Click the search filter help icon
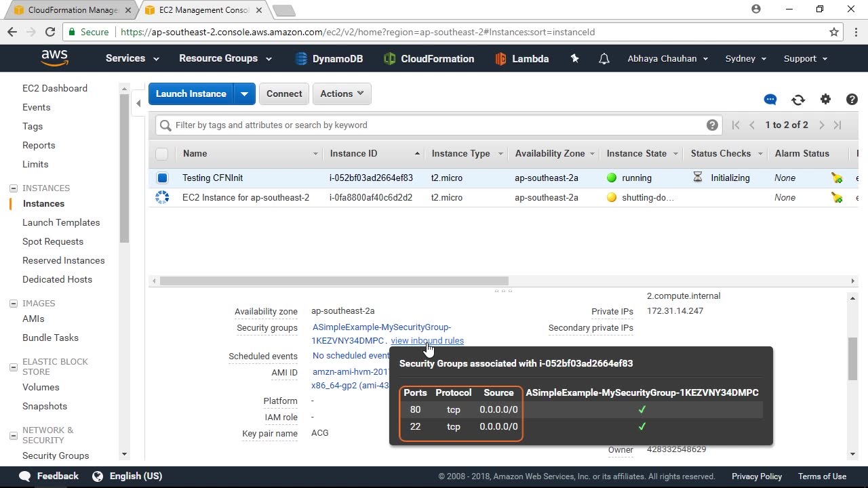Image resolution: width=868 pixels, height=488 pixels. click(x=712, y=125)
